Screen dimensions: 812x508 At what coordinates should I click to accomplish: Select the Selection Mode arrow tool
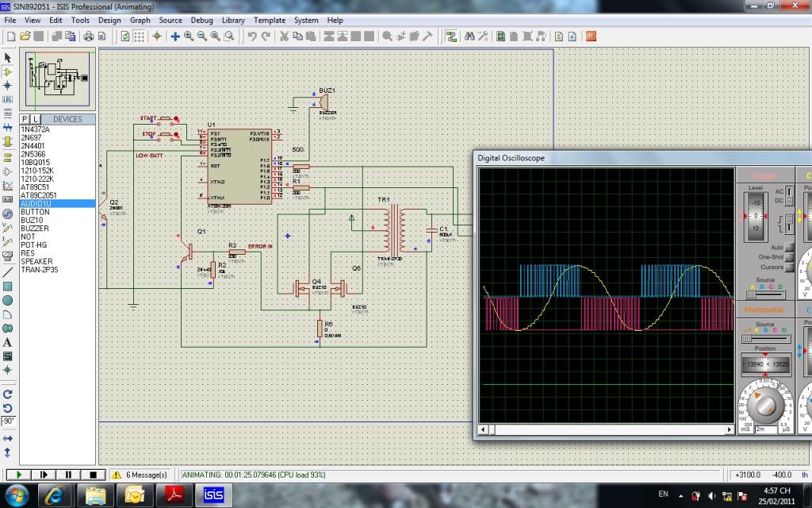tap(8, 58)
